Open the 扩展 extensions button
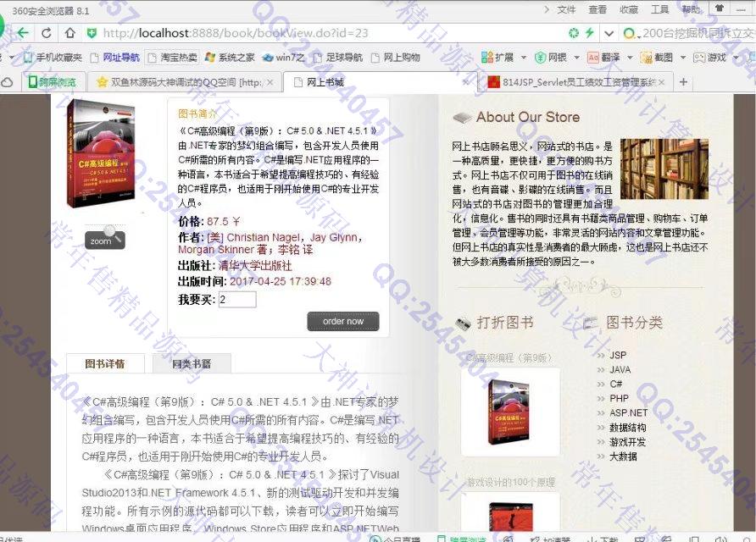The image size is (756, 542). coord(498,58)
